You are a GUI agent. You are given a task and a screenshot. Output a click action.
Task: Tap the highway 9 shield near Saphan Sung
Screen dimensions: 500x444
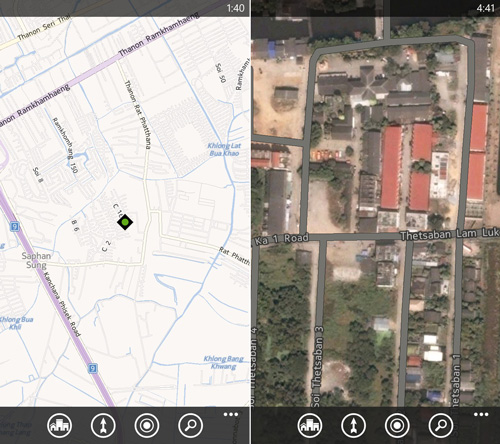tap(14, 227)
